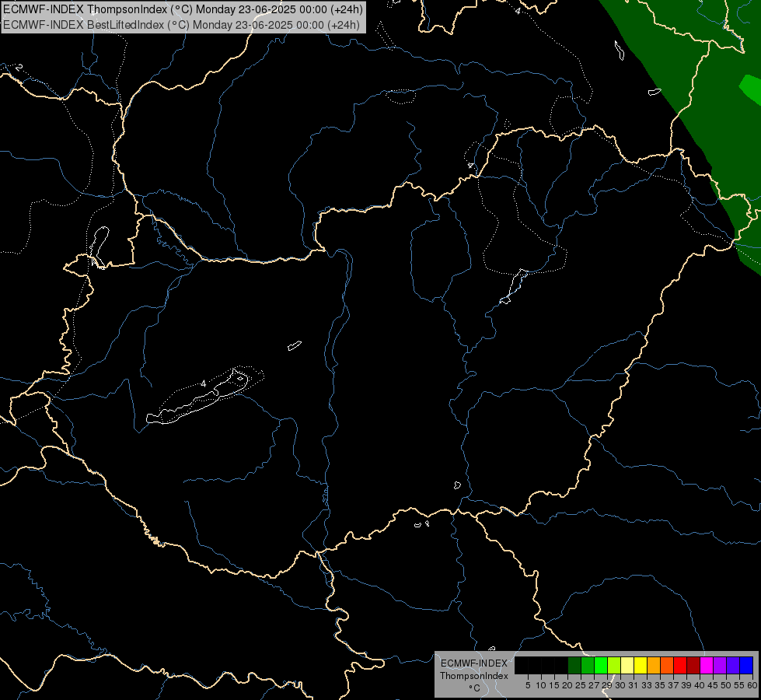The image size is (761, 700).
Task: Click the legend tick value 15
Action: point(554,685)
